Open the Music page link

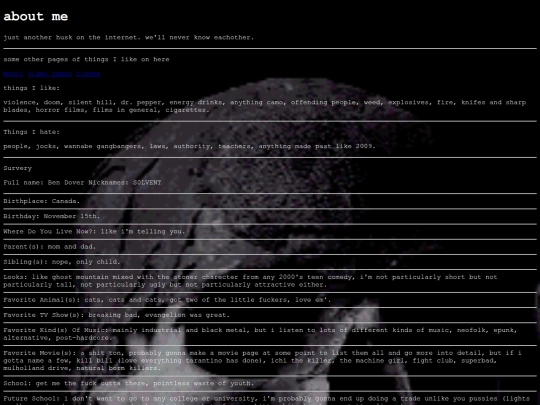[13, 74]
